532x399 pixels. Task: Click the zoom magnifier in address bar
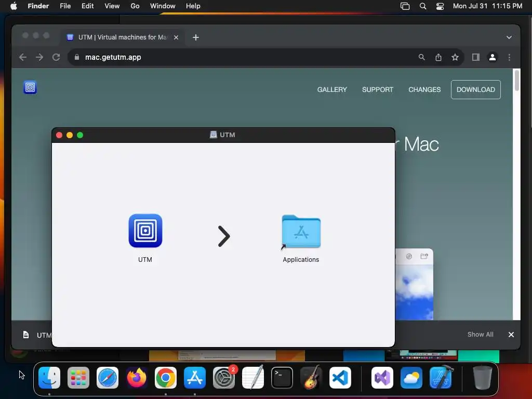pos(422,57)
